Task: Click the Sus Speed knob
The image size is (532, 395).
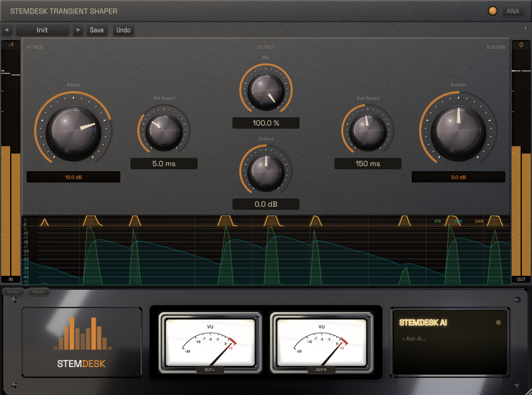Action: (x=368, y=131)
